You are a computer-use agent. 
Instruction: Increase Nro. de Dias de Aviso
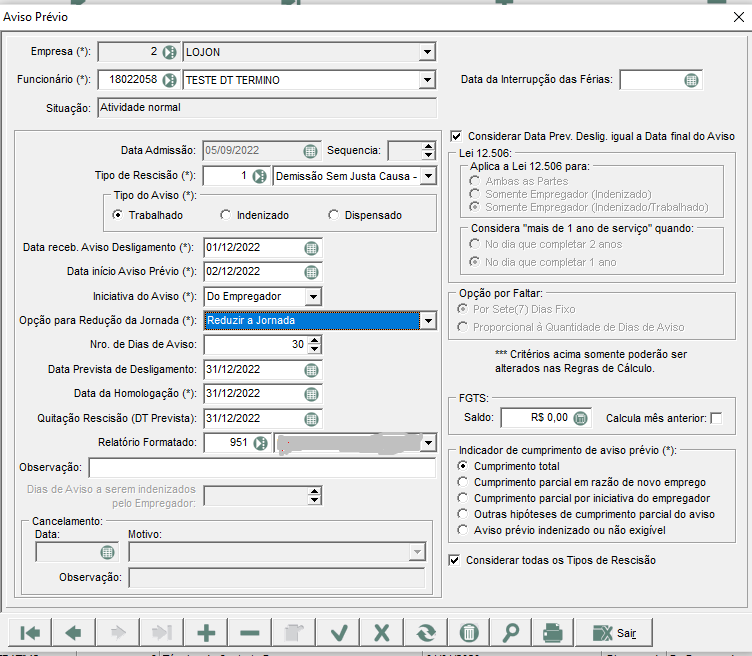coord(314,340)
